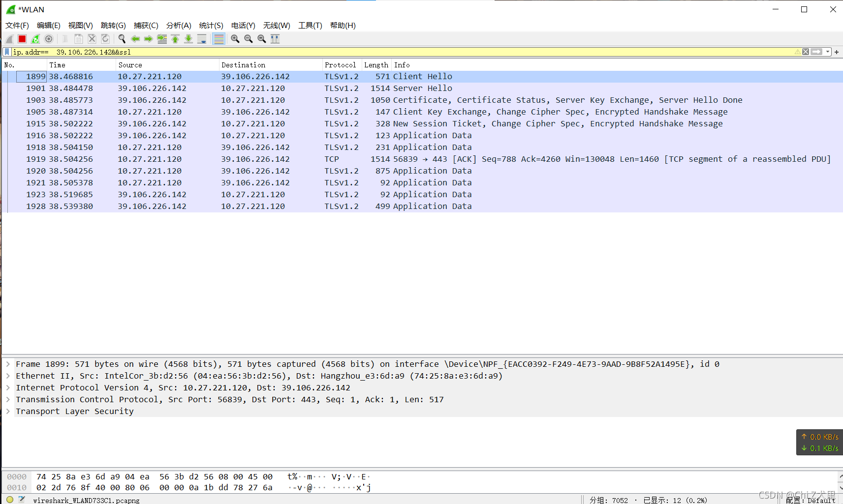Click the 配置: Default profile status text
This screenshot has height=504, width=843.
pyautogui.click(x=810, y=500)
